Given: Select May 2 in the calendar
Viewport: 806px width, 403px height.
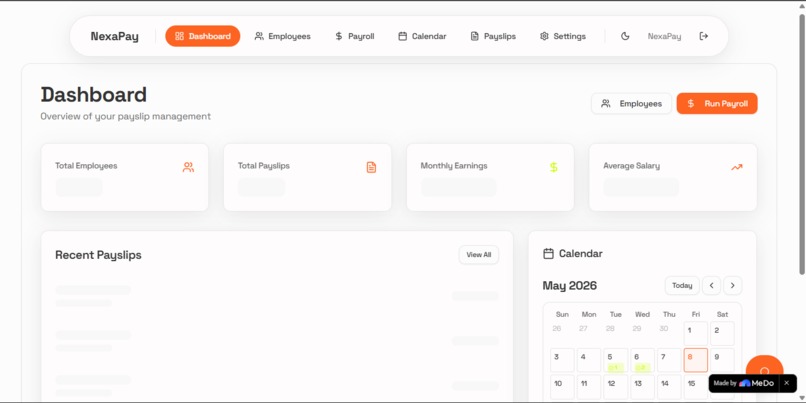Looking at the screenshot, I should tap(722, 333).
